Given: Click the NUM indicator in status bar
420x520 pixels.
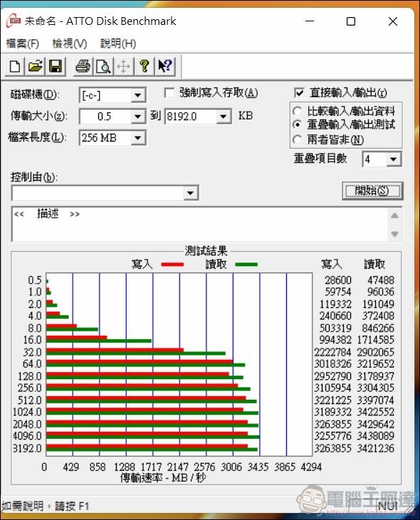Looking at the screenshot, I should click(x=388, y=506).
